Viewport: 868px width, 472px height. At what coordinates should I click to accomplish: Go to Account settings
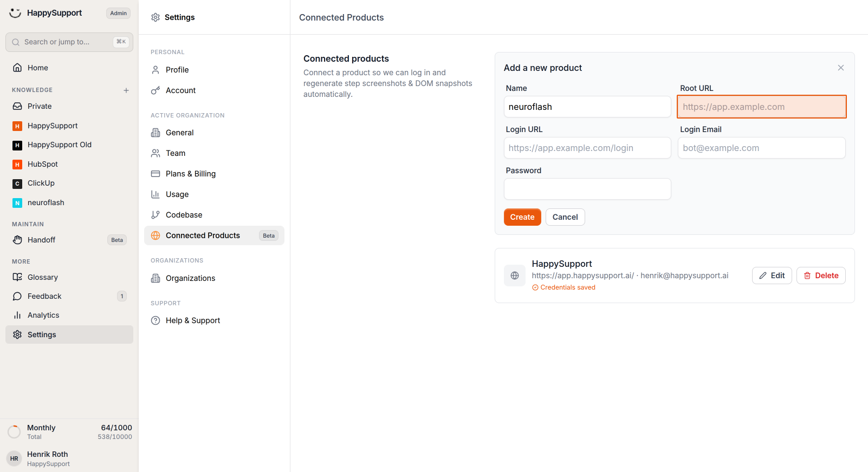pos(214,90)
